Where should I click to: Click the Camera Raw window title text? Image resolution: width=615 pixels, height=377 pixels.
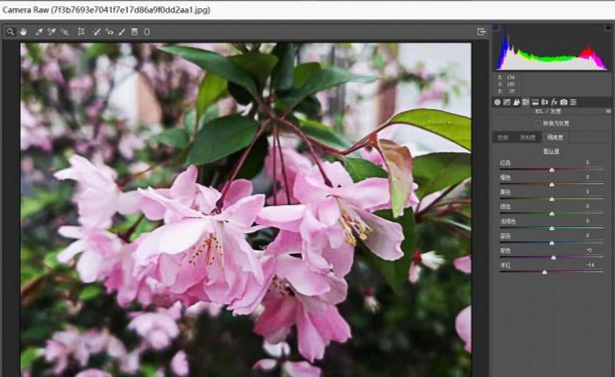106,10
